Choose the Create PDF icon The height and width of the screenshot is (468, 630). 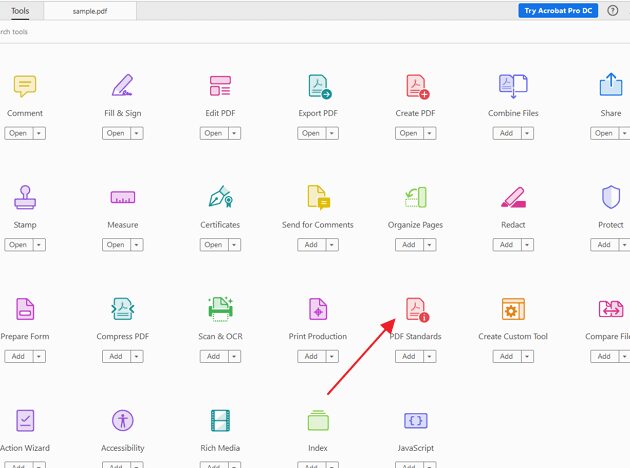point(417,86)
